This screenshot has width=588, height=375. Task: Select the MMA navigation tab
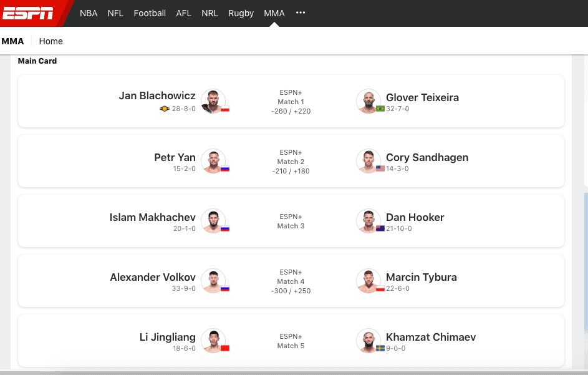coord(274,13)
